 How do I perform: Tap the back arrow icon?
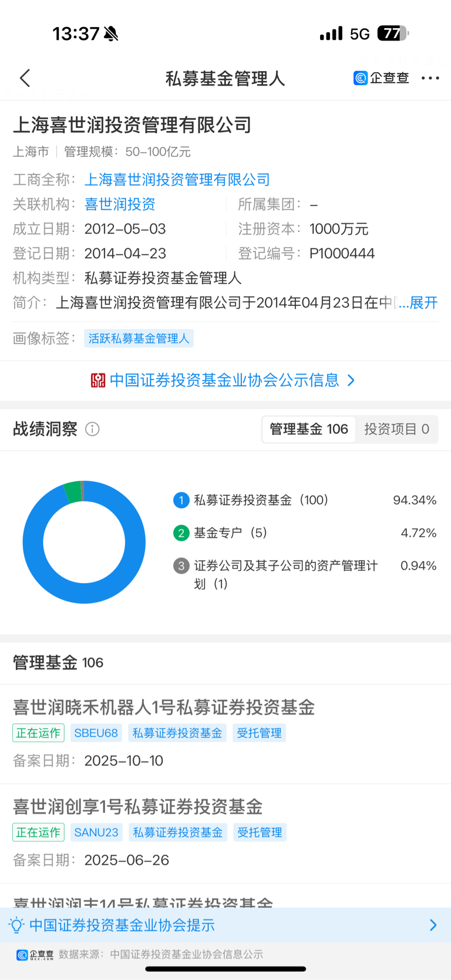(x=25, y=78)
